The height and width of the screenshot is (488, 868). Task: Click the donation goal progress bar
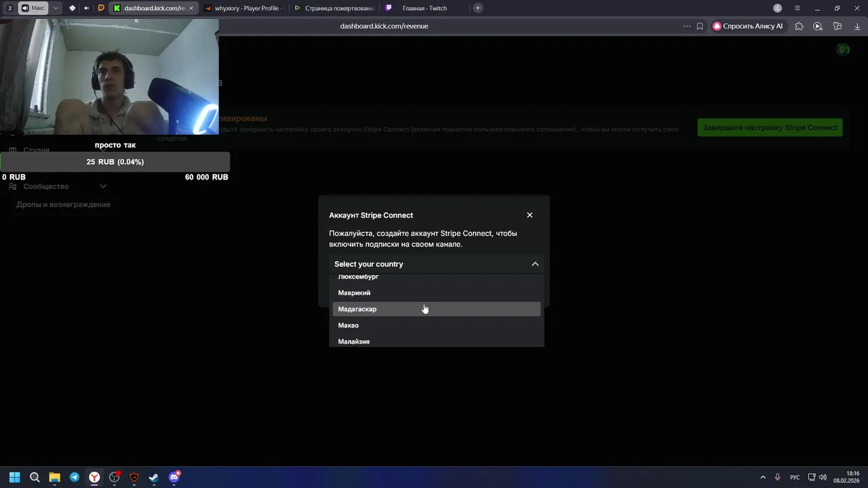115,162
